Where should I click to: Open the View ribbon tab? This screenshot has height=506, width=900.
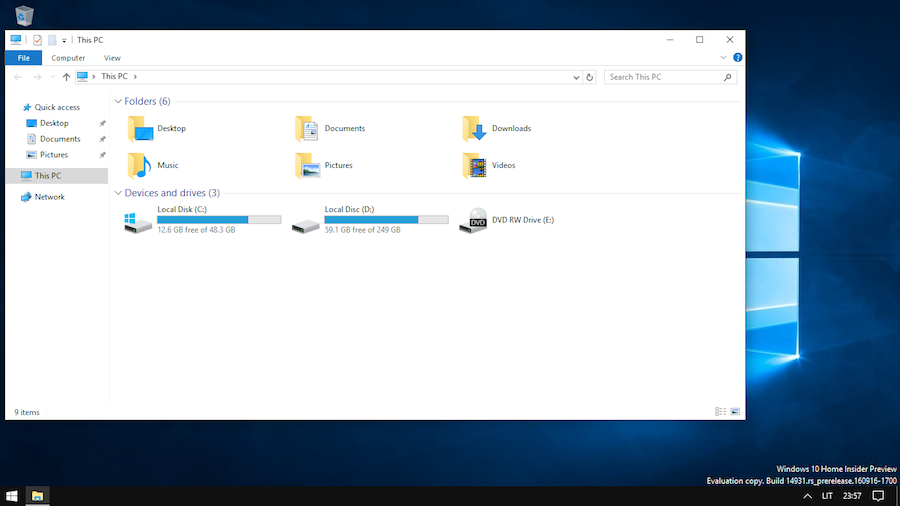point(112,58)
